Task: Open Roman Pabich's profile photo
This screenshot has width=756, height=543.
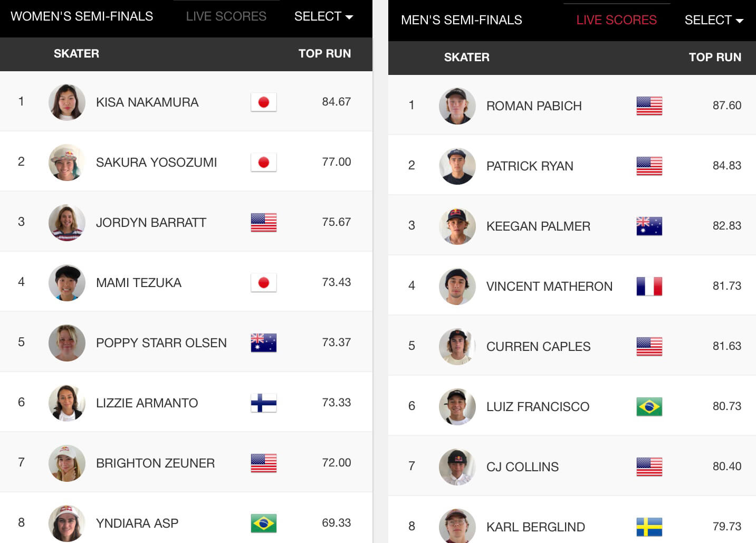Action: coord(457,106)
